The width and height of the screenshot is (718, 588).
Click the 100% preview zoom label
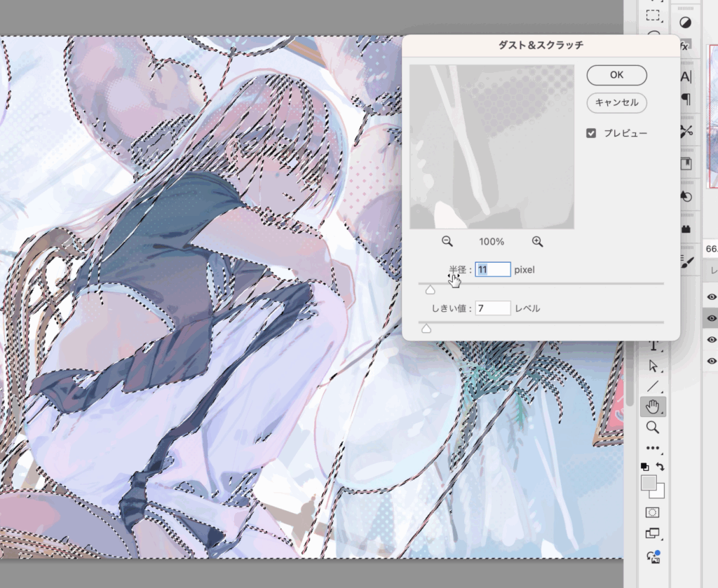(492, 242)
